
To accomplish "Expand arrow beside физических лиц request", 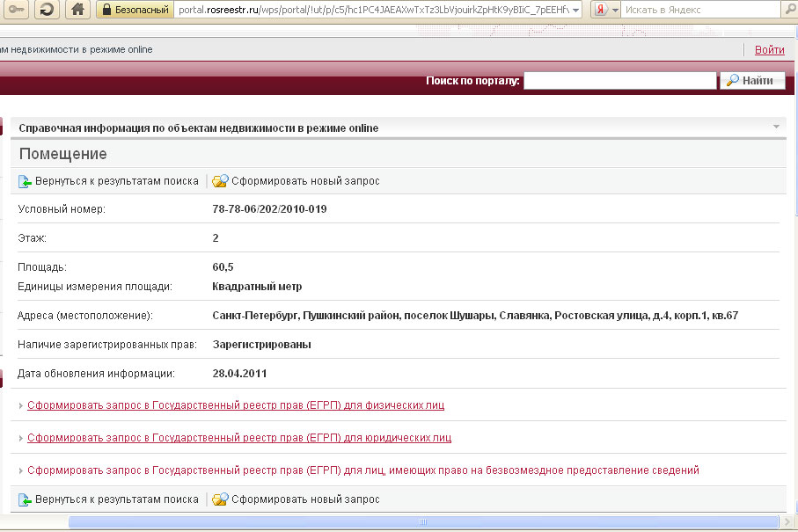I will [x=21, y=406].
